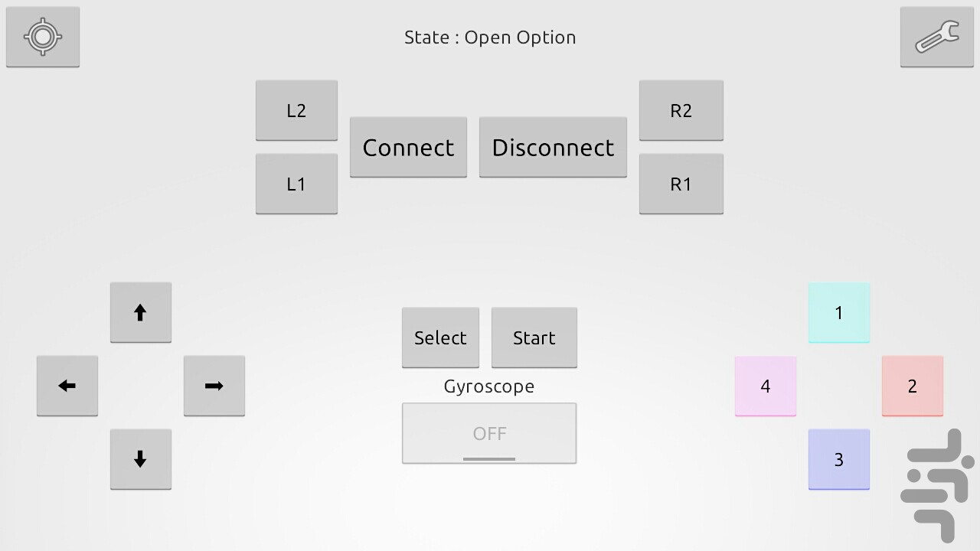Click the State: Open Option status text
Viewport: 980px width, 551px height.
(490, 37)
